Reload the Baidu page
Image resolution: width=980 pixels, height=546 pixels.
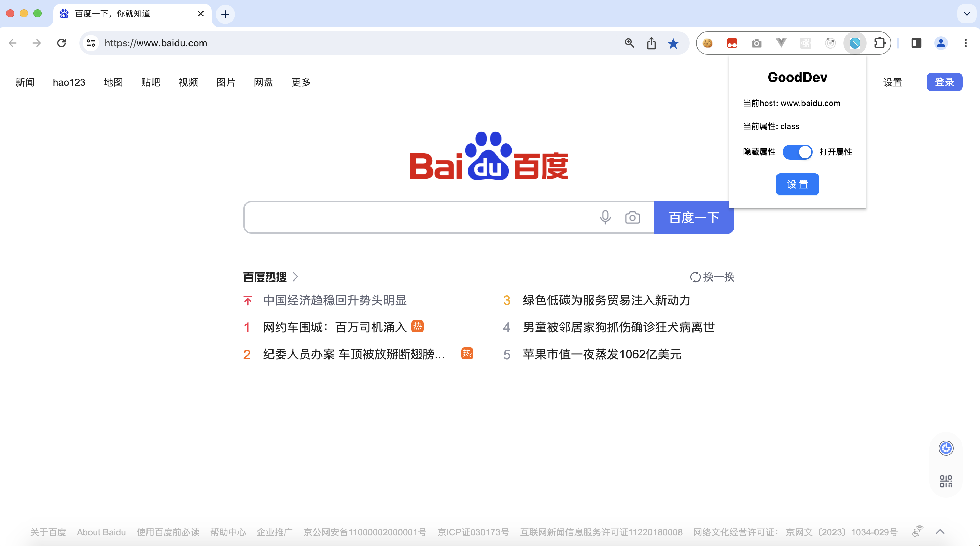(61, 43)
